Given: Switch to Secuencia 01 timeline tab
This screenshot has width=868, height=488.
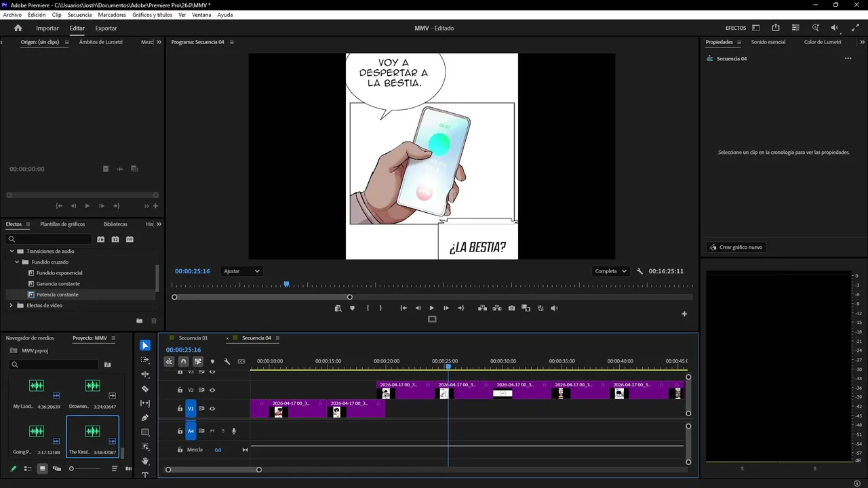Looking at the screenshot, I should 193,338.
